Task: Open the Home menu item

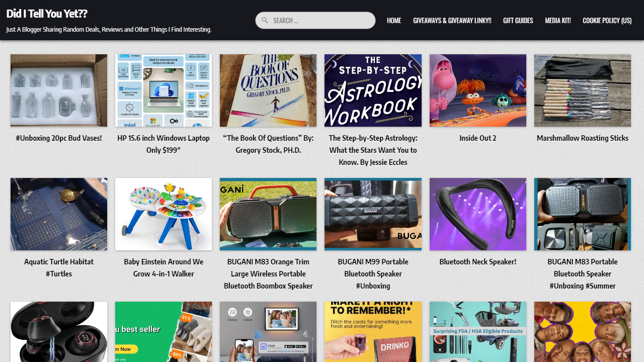Action: pos(394,21)
